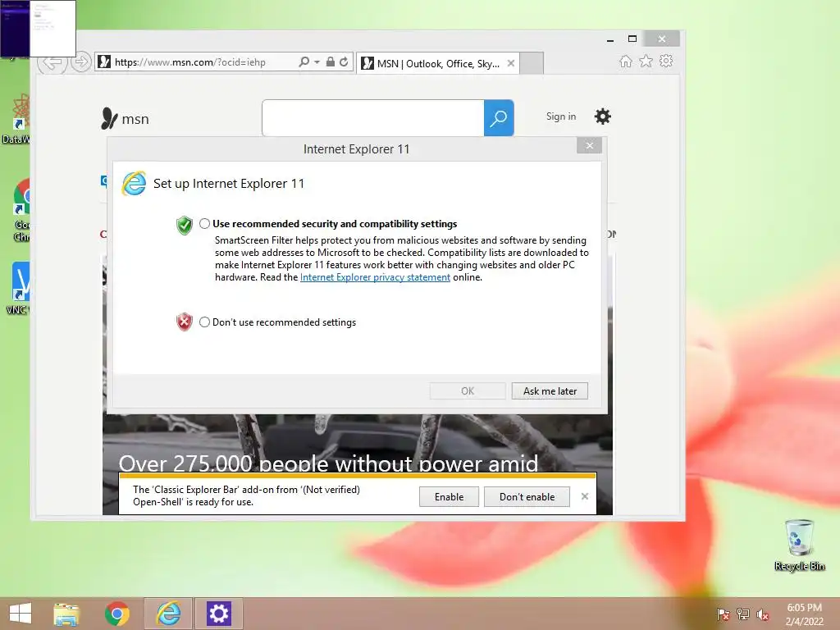840x630 pixels.
Task: Select the VNC desktop shortcut
Action: [20, 288]
